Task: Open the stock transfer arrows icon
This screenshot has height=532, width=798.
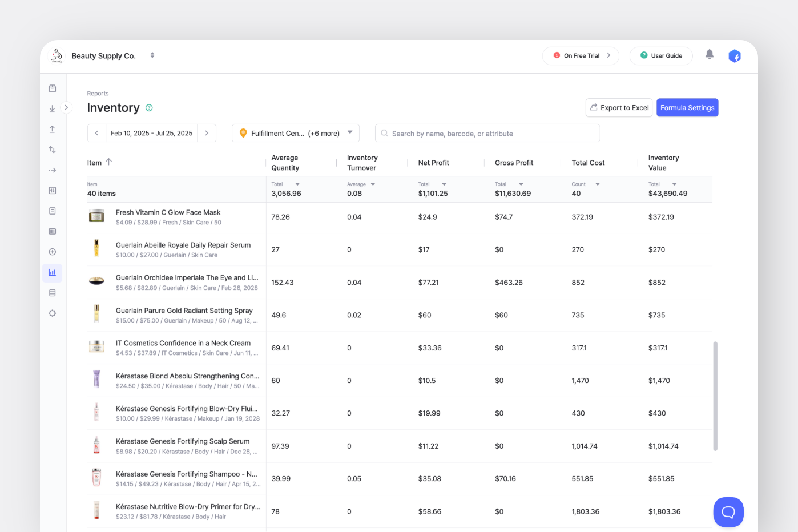Action: [52, 149]
